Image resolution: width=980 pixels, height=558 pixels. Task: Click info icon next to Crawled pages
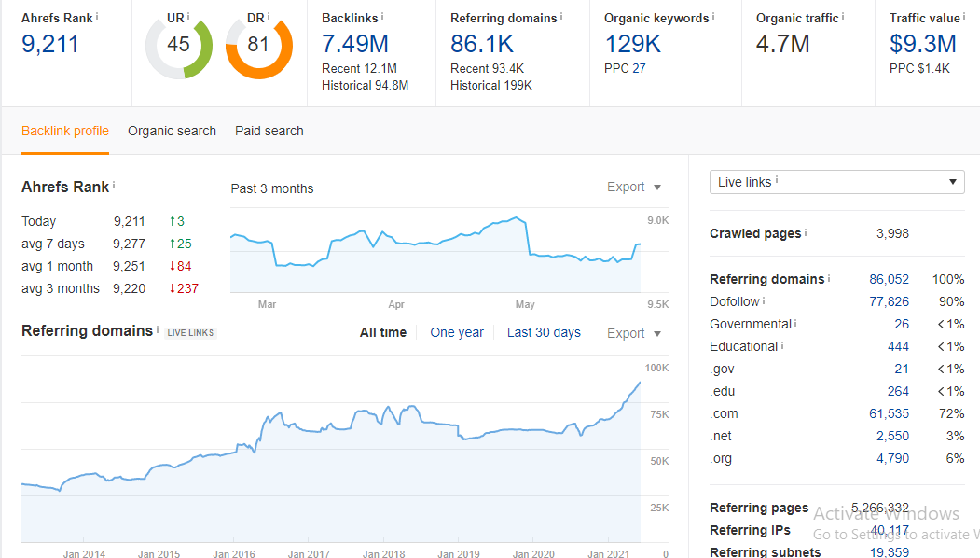pos(806,232)
